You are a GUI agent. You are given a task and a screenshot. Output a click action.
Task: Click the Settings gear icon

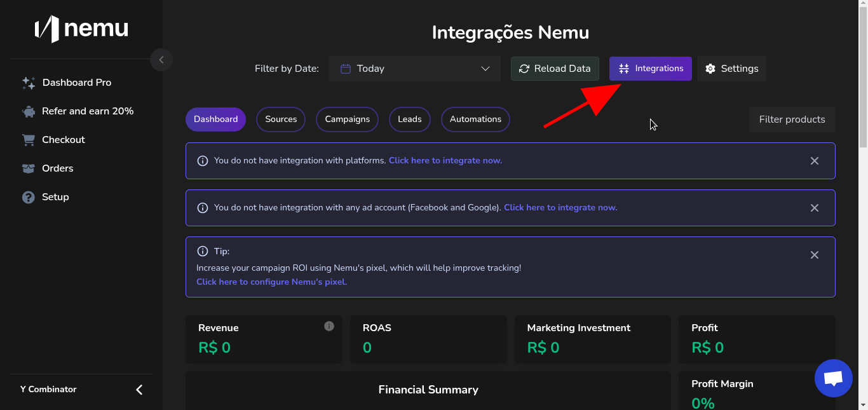[x=710, y=69]
